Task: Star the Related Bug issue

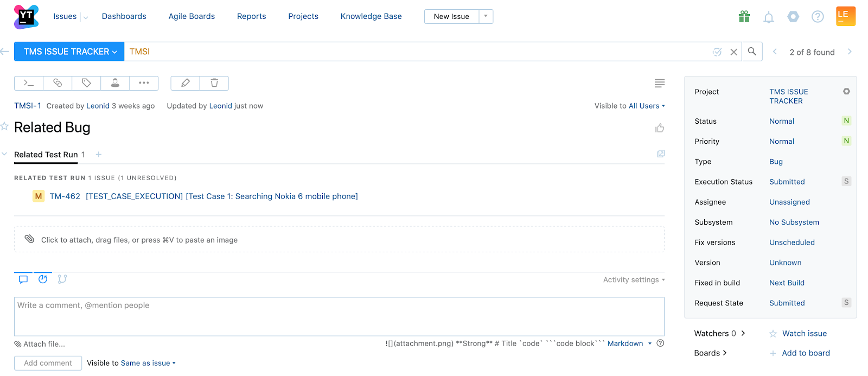Action: pyautogui.click(x=4, y=126)
